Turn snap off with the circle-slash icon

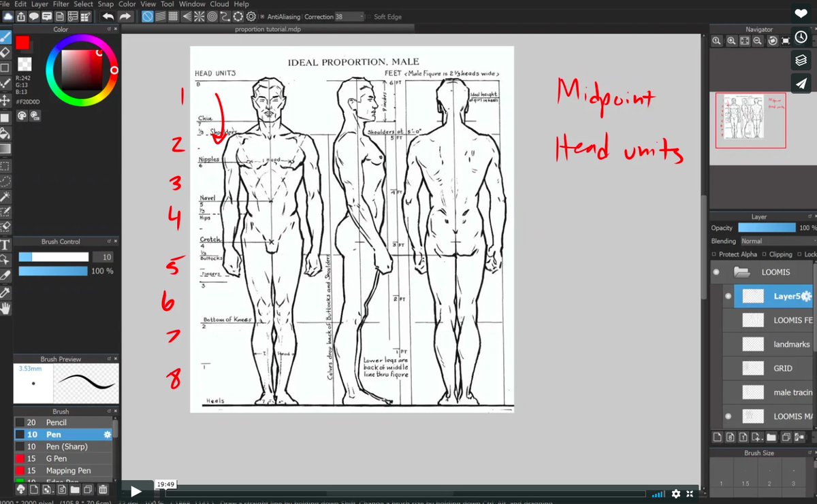pyautogui.click(x=148, y=16)
